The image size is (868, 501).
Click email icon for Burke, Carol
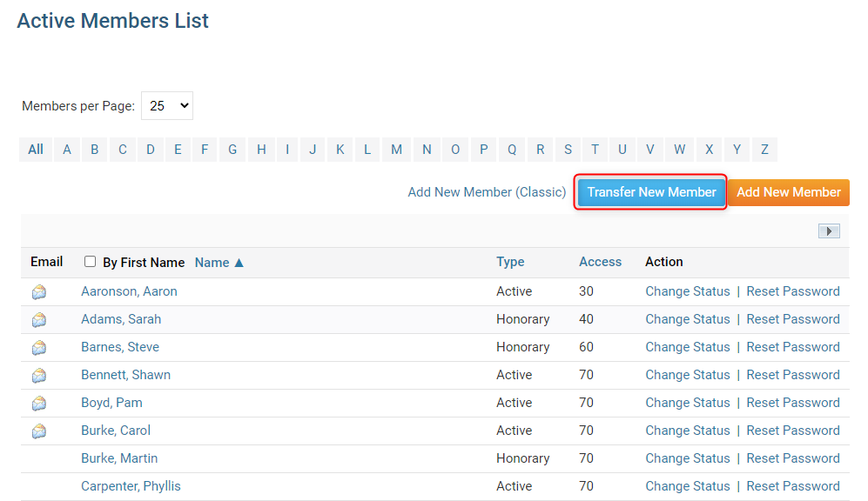click(39, 431)
